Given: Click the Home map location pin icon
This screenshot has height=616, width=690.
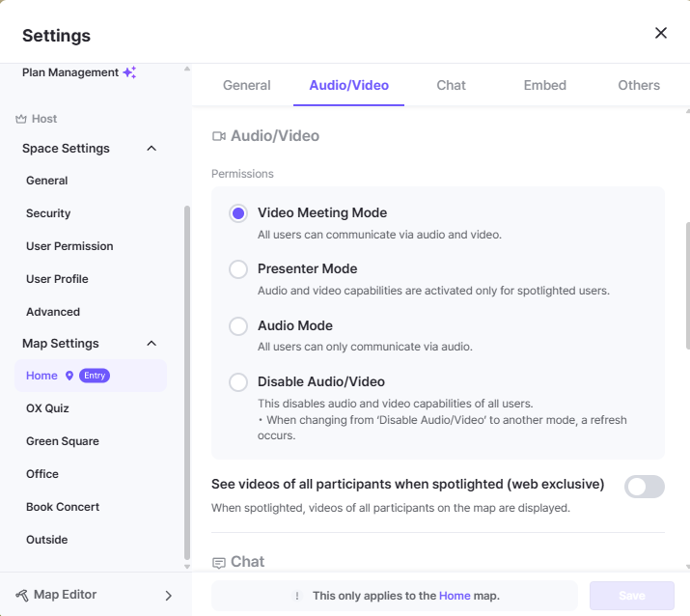Looking at the screenshot, I should [69, 376].
